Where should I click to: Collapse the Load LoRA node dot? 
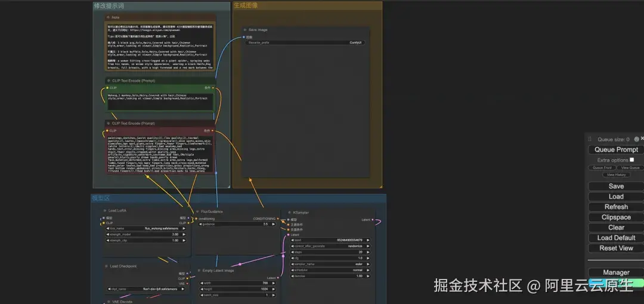(x=105, y=211)
